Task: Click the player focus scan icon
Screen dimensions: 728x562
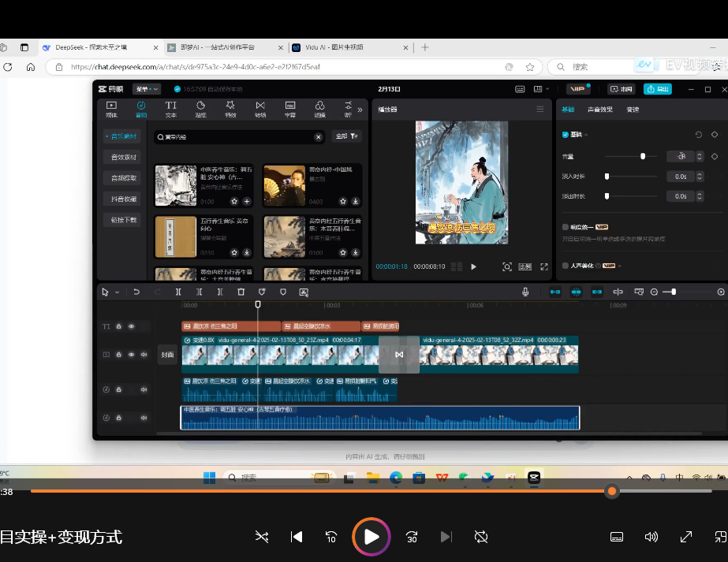Action: tap(507, 266)
